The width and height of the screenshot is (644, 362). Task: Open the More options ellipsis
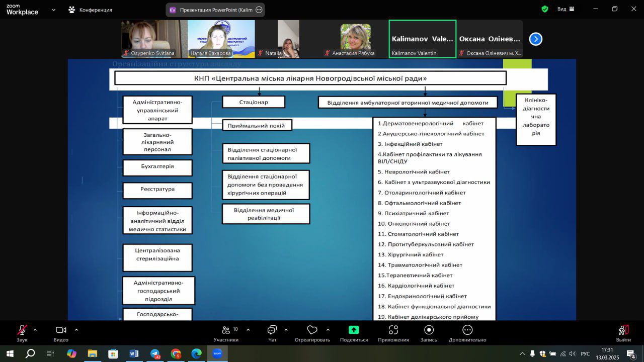coord(467,330)
